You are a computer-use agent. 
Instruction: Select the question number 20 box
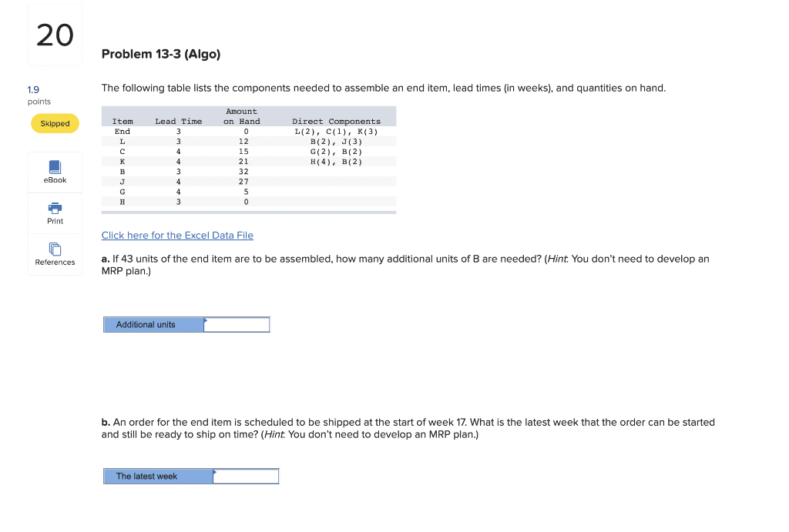tap(54, 34)
